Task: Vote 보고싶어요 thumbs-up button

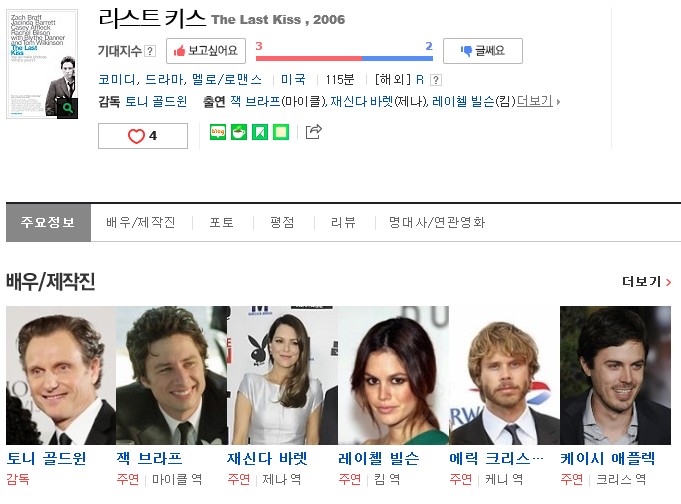Action: [206, 51]
